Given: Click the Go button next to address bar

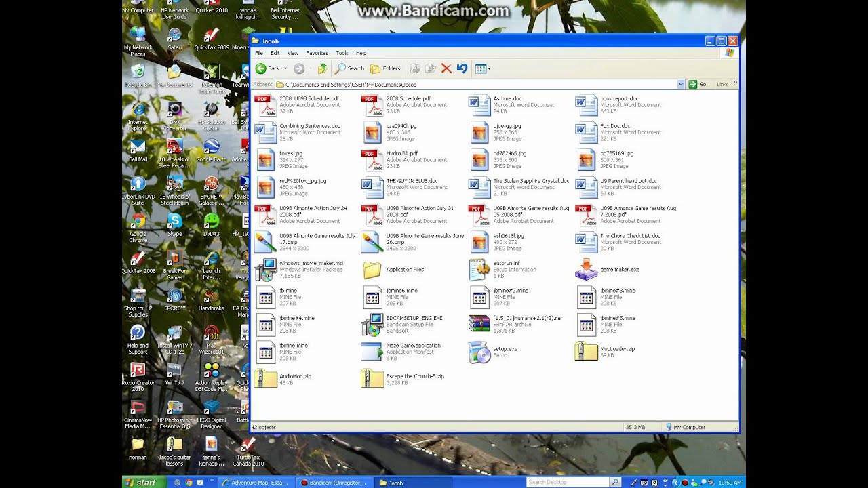Looking at the screenshot, I should click(x=698, y=85).
